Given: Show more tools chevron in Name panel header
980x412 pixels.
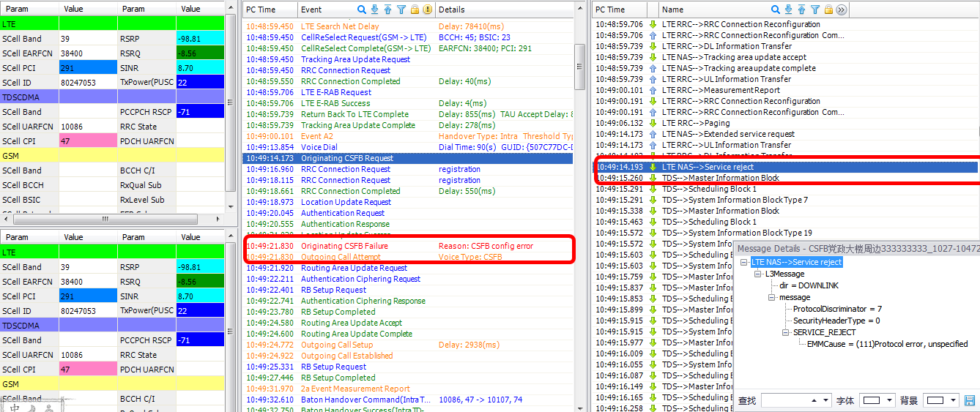Looking at the screenshot, I should [x=842, y=10].
